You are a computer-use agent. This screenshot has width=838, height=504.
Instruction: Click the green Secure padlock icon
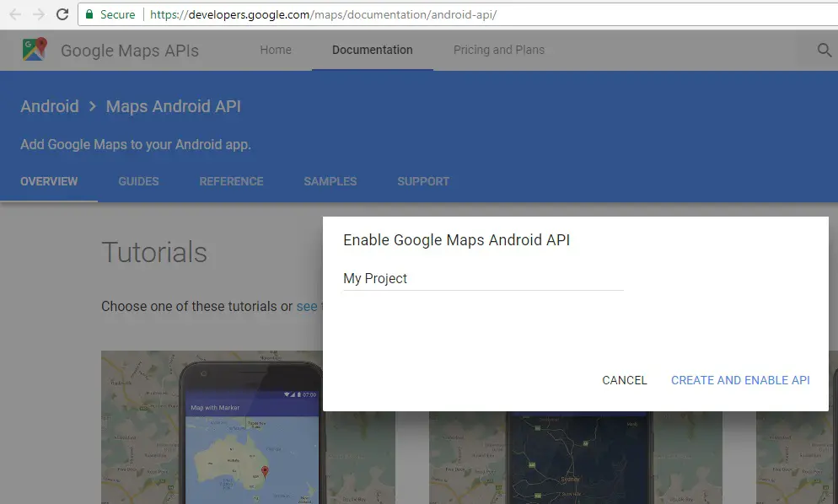click(89, 14)
